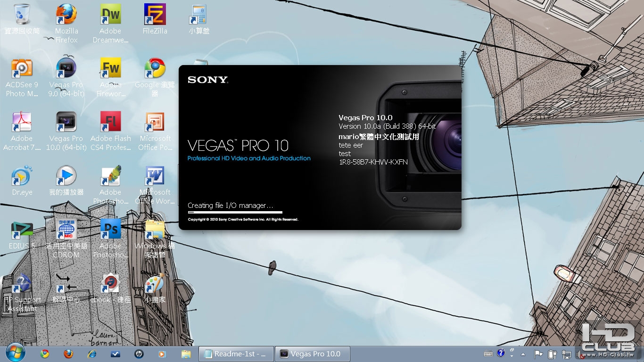Show hidden system tray icons arrow

coord(523,354)
